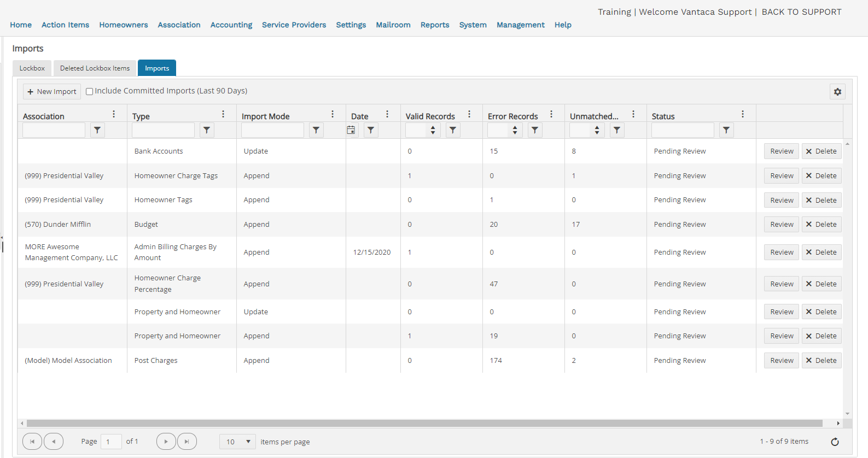Open Unmatched column options menu dots
868x458 pixels.
pos(633,114)
